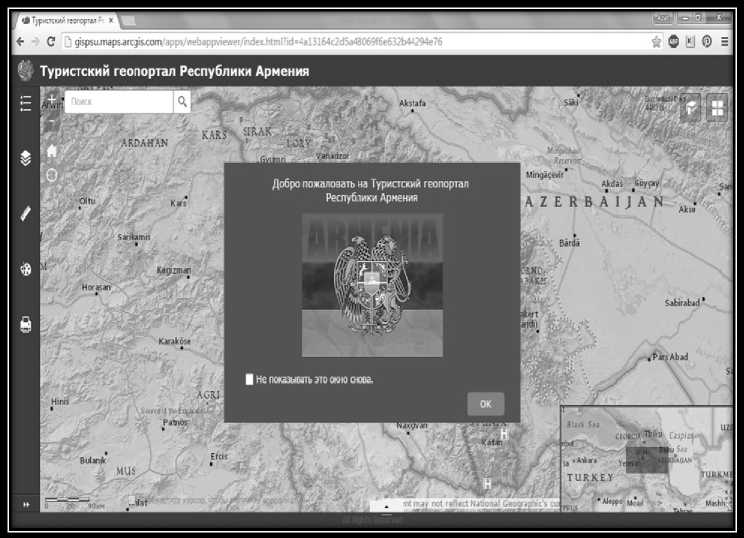
Task: Click the overview map inset
Action: [646, 459]
